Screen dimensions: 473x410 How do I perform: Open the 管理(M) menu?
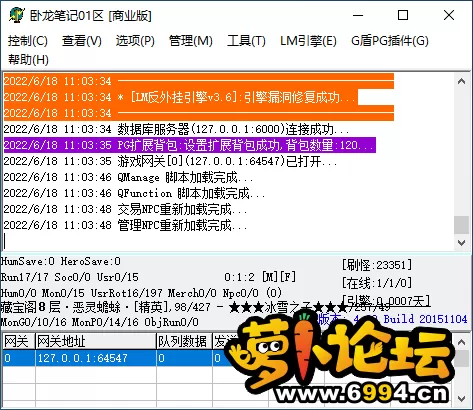coord(191,41)
